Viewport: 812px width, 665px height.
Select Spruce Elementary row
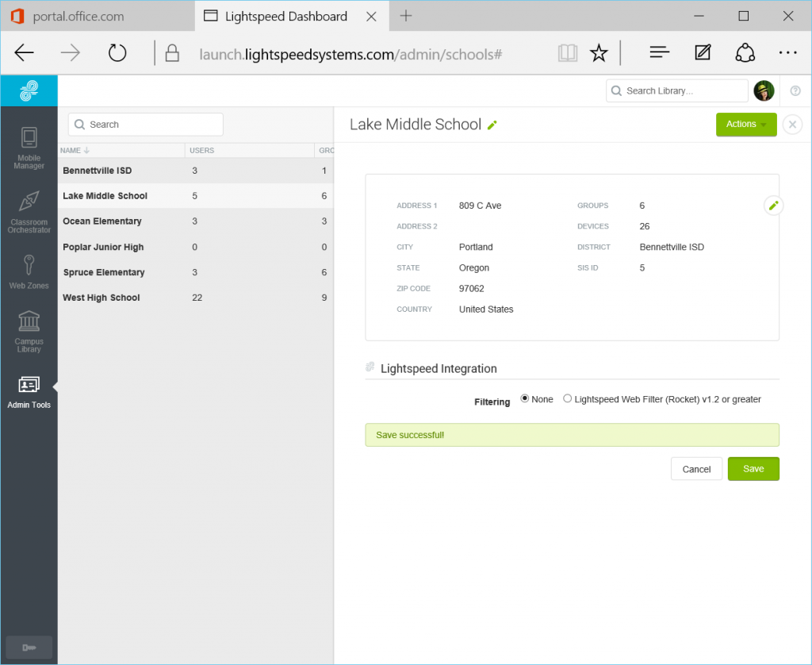tap(196, 272)
